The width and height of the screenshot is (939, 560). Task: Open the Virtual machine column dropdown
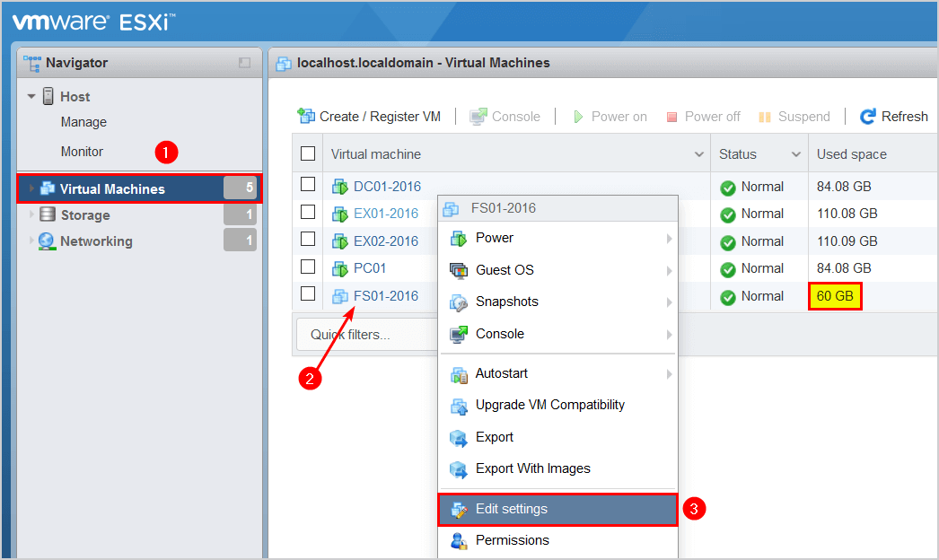pos(698,154)
